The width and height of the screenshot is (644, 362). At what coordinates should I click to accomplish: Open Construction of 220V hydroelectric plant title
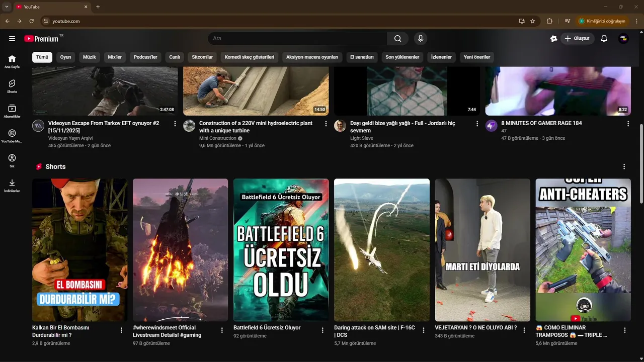tap(256, 127)
